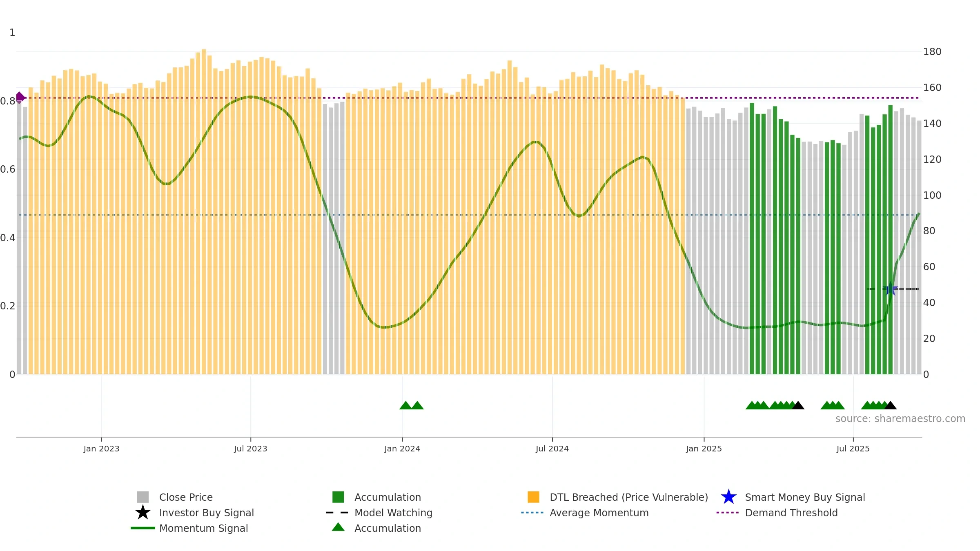Click the DTL Breached (Price Vulnerable) legend label
This screenshot has height=551, width=980.
tap(629, 497)
